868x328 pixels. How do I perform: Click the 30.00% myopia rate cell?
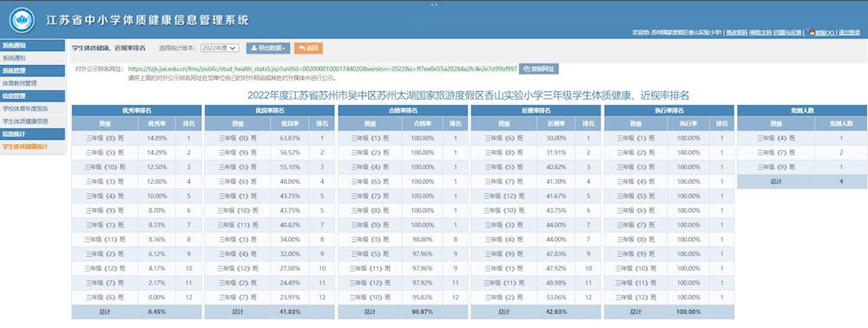556,138
